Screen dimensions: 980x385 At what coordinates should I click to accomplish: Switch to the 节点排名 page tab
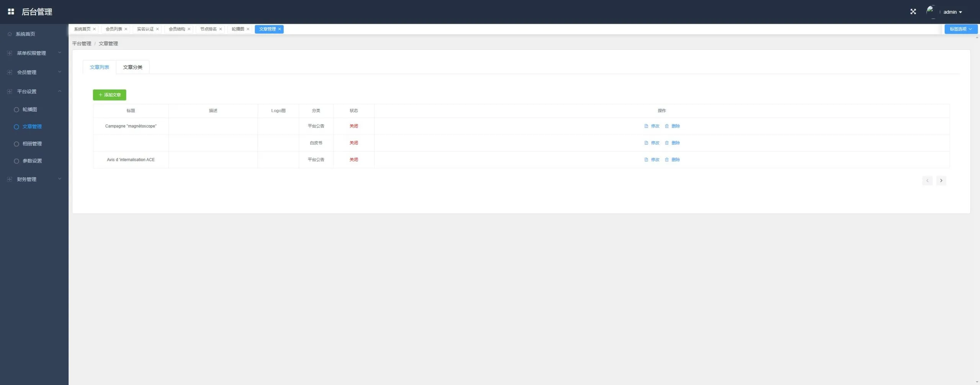(208, 29)
